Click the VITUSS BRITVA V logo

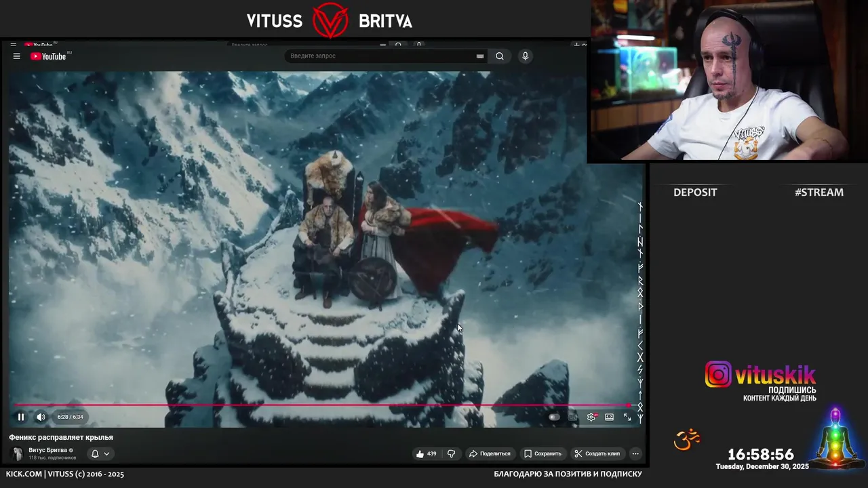(x=330, y=20)
